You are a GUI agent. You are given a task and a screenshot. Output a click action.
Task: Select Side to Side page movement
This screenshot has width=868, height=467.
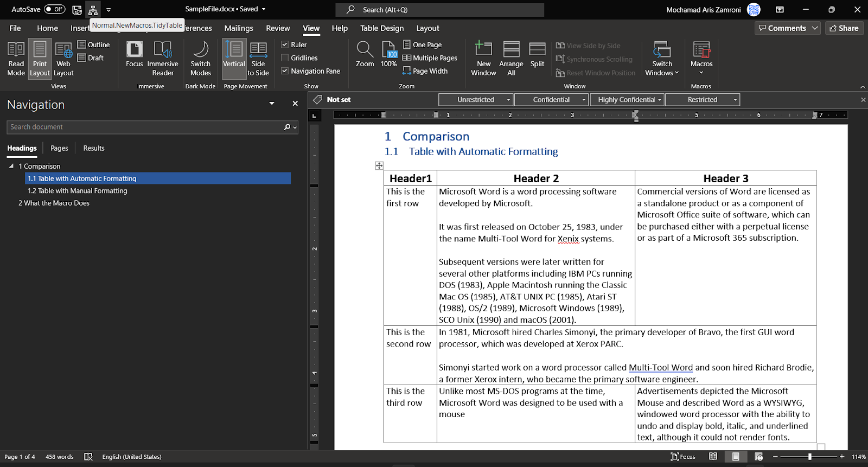click(x=258, y=59)
